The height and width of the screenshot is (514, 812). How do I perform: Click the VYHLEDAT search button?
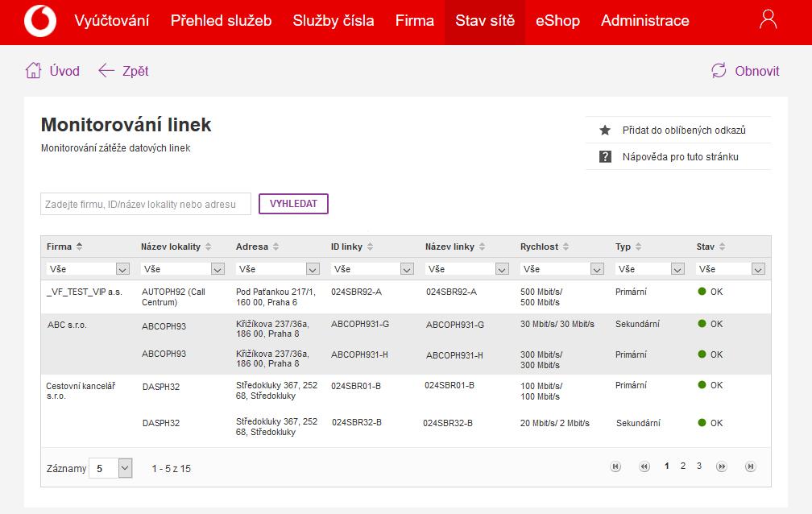(293, 204)
